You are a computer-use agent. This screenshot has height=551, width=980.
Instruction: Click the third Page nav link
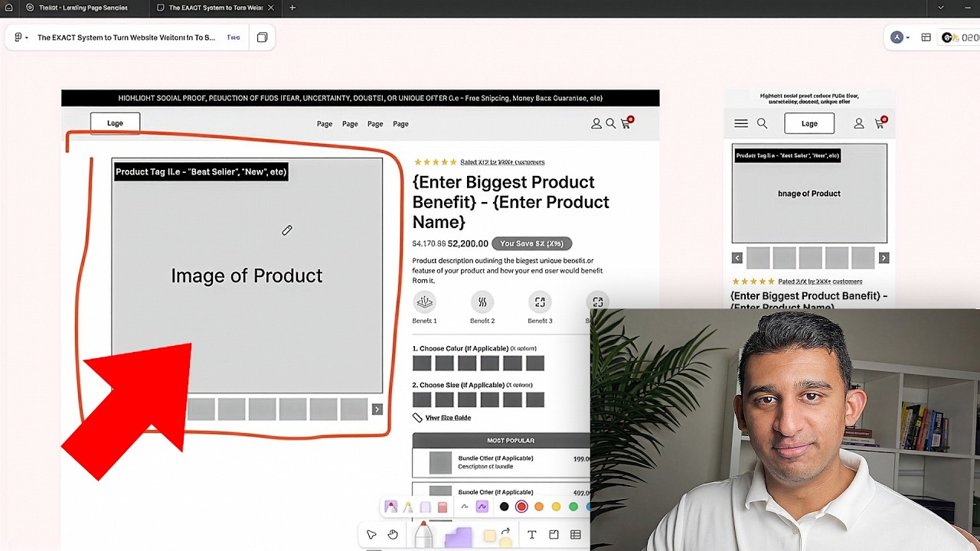375,124
